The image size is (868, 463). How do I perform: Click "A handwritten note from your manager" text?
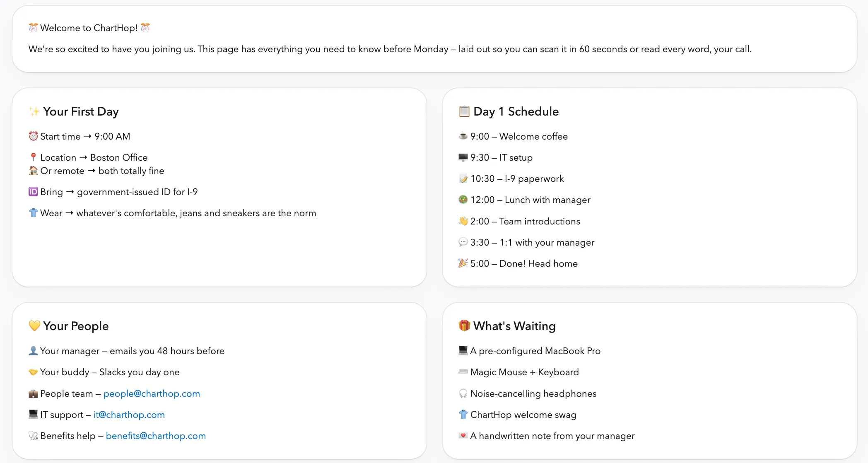[552, 436]
